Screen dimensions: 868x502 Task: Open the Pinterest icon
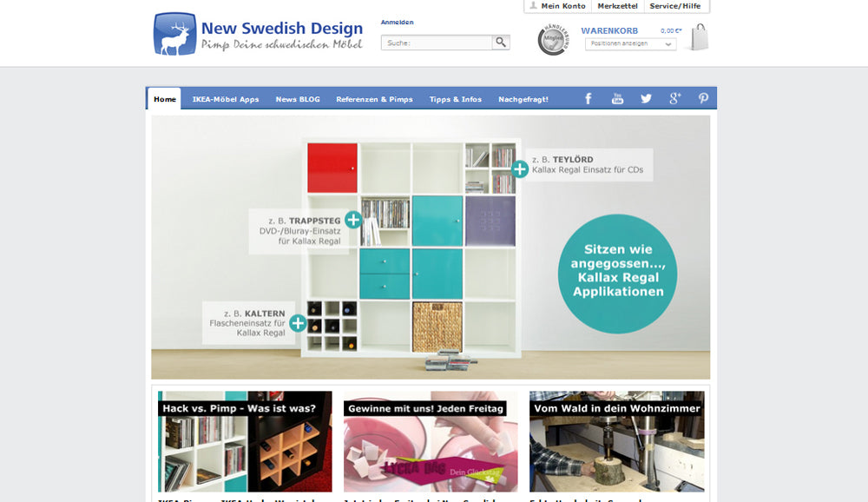(703, 99)
